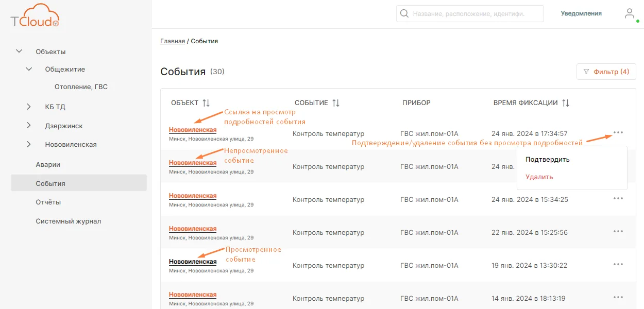Expand the sidebar Нововиленская node chevron

(x=29, y=144)
